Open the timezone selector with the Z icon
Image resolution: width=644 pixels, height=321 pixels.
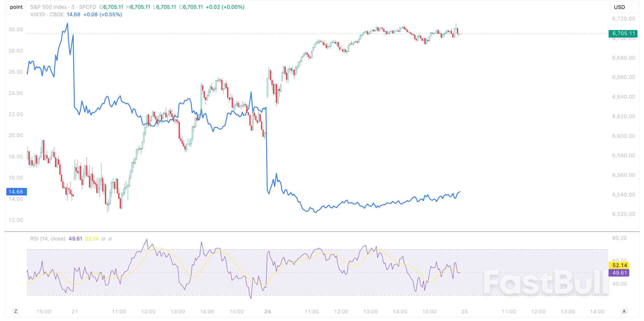(x=16, y=311)
